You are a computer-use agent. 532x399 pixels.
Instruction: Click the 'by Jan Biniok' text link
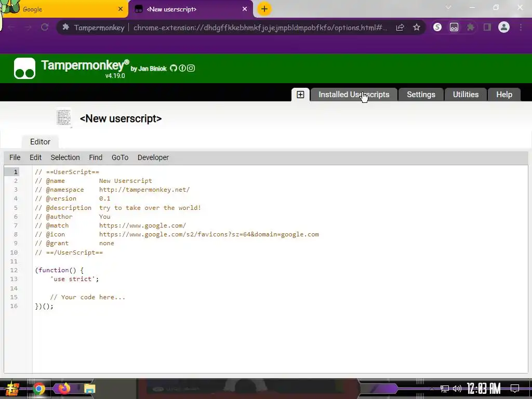click(x=149, y=69)
